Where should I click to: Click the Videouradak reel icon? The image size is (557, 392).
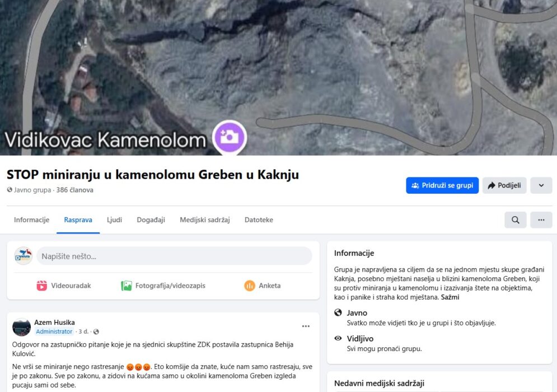[41, 286]
